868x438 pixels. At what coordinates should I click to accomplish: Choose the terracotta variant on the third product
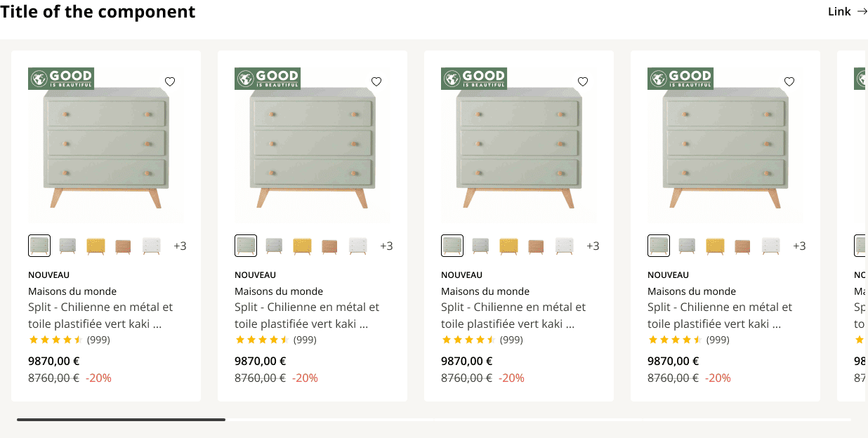point(537,246)
